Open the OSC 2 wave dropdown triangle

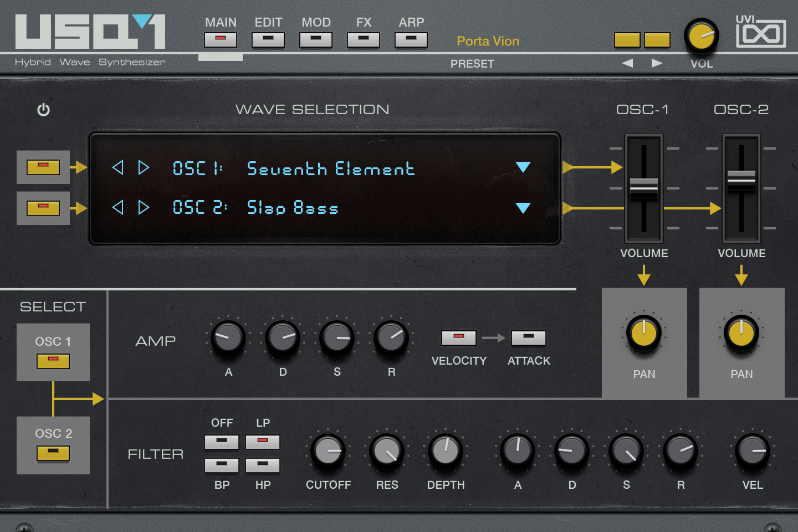(523, 208)
